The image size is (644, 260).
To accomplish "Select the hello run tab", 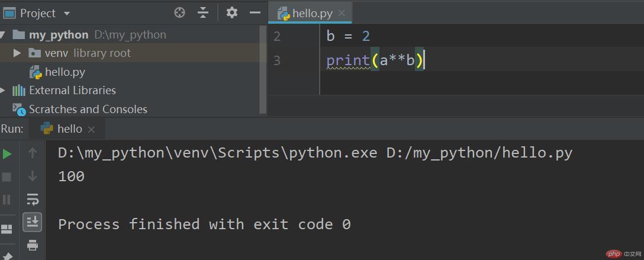I will point(69,129).
